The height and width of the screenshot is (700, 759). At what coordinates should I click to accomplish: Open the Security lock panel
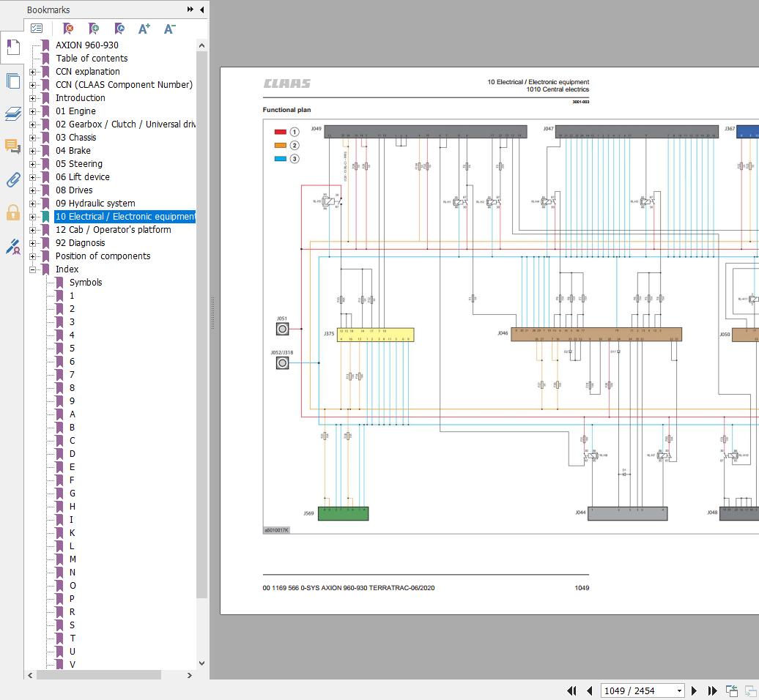[x=12, y=213]
